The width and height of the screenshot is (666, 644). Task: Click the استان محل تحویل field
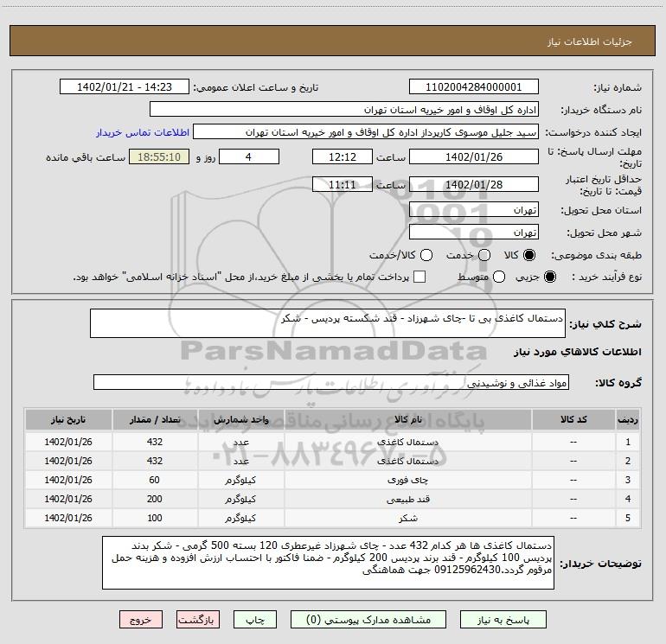coord(474,210)
